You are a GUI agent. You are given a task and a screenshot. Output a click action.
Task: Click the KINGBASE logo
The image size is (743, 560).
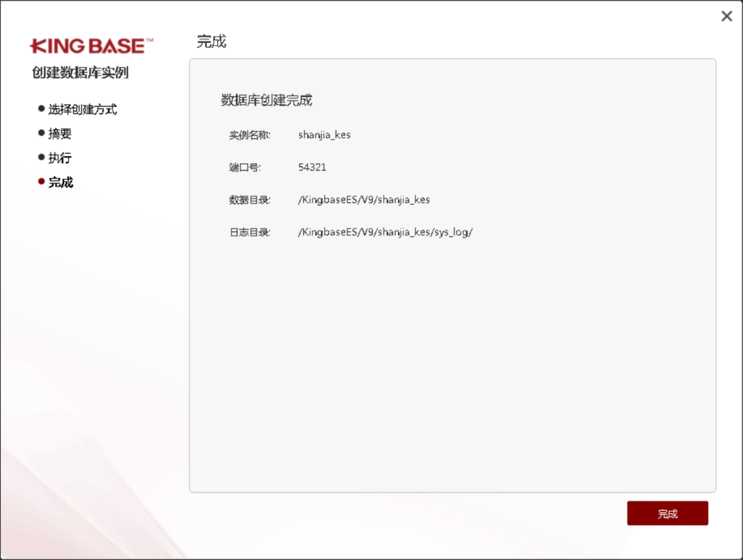pos(91,46)
